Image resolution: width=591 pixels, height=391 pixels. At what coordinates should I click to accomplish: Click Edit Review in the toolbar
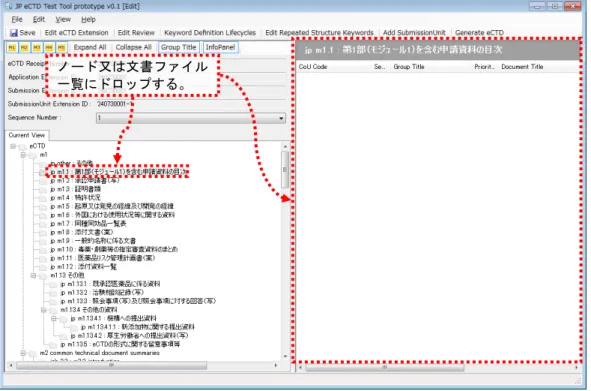(x=136, y=33)
